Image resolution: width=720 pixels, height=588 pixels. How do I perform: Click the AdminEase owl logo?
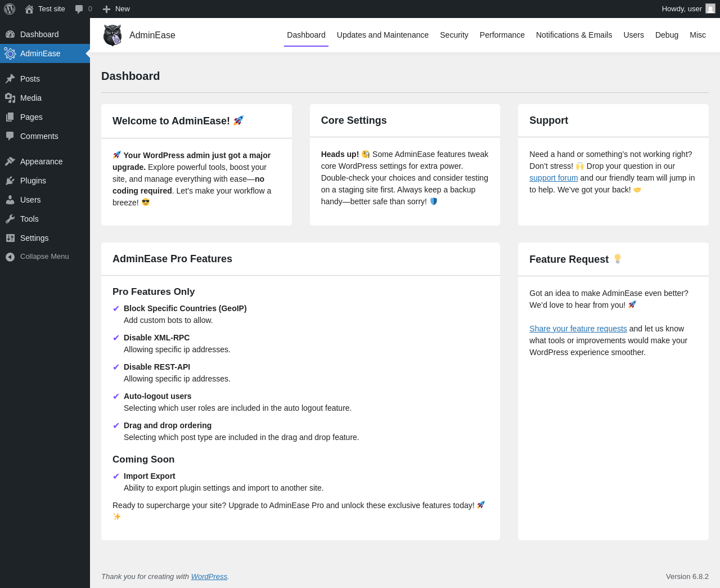point(112,35)
